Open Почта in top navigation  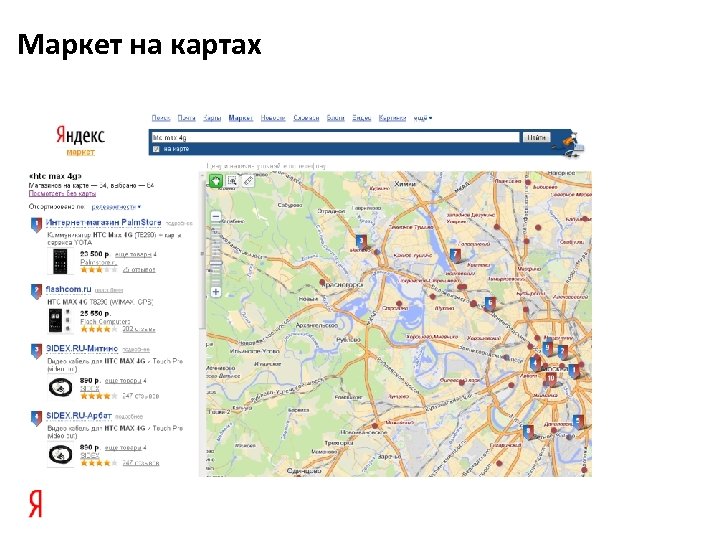(186, 118)
